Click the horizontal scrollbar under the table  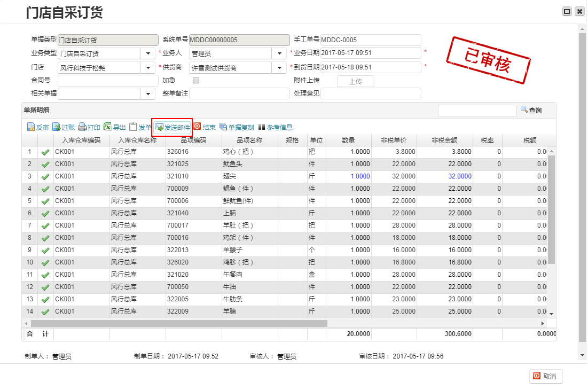(x=179, y=323)
